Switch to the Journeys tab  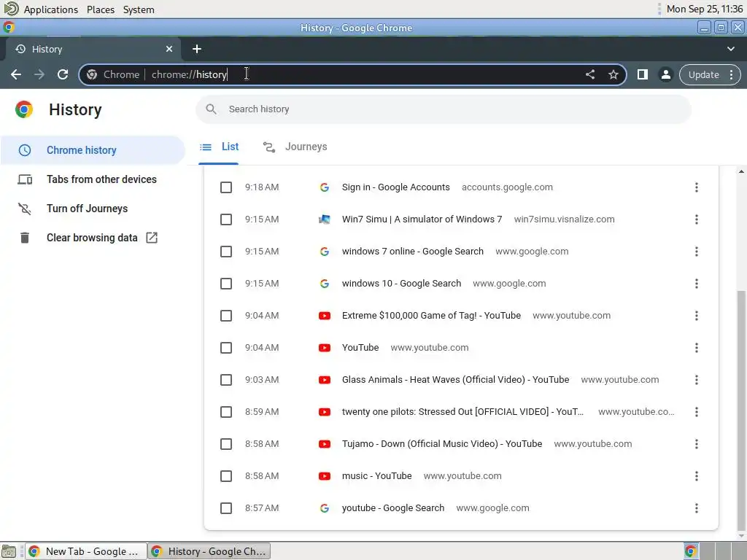coord(295,147)
